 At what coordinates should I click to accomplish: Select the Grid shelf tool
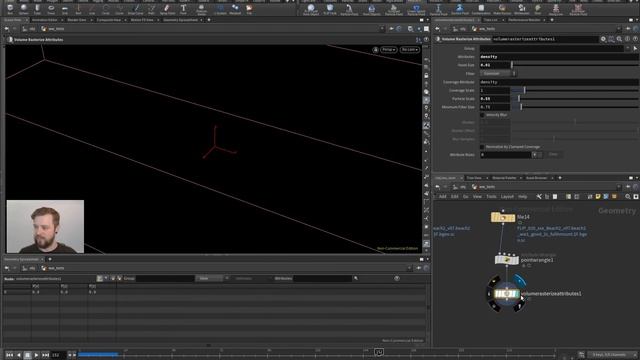[x=65, y=9]
